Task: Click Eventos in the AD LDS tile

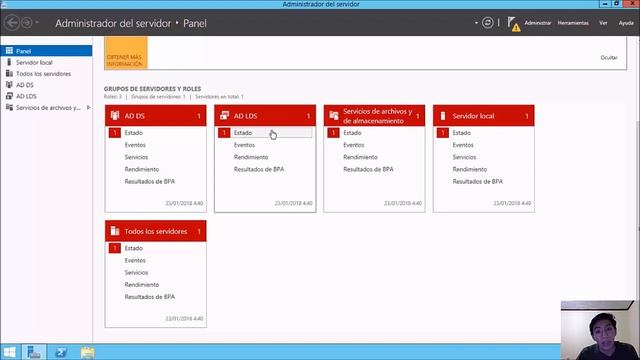Action: (x=244, y=145)
